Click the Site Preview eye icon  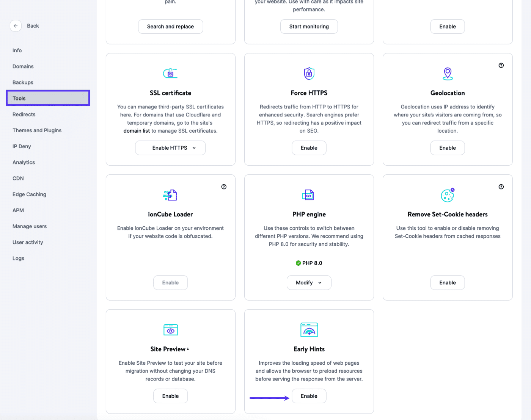click(170, 329)
